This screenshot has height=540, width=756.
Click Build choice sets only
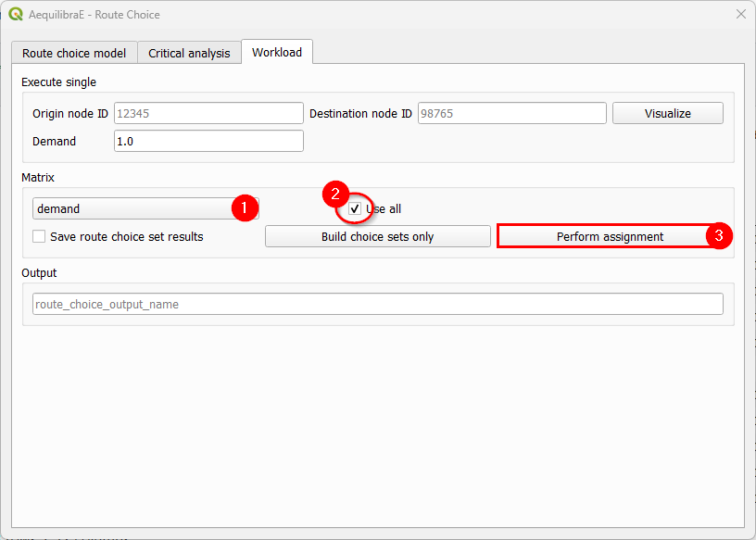(378, 236)
